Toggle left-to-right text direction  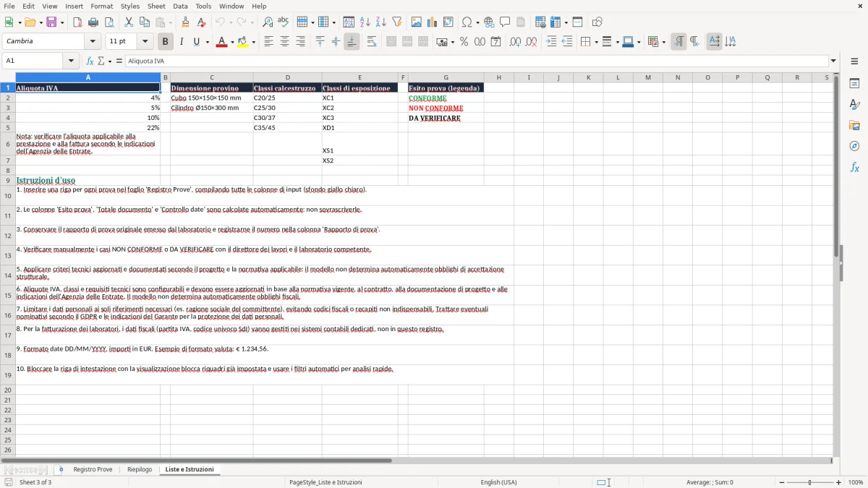point(678,42)
